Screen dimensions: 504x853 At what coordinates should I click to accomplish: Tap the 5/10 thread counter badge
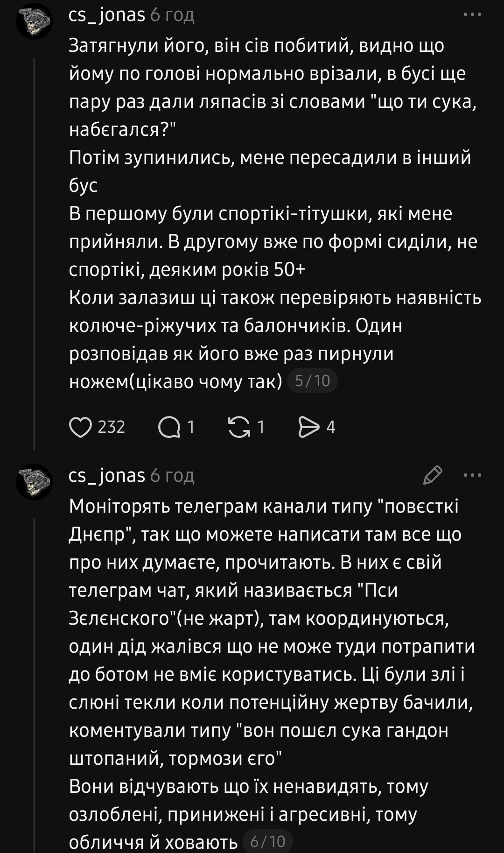point(313,381)
